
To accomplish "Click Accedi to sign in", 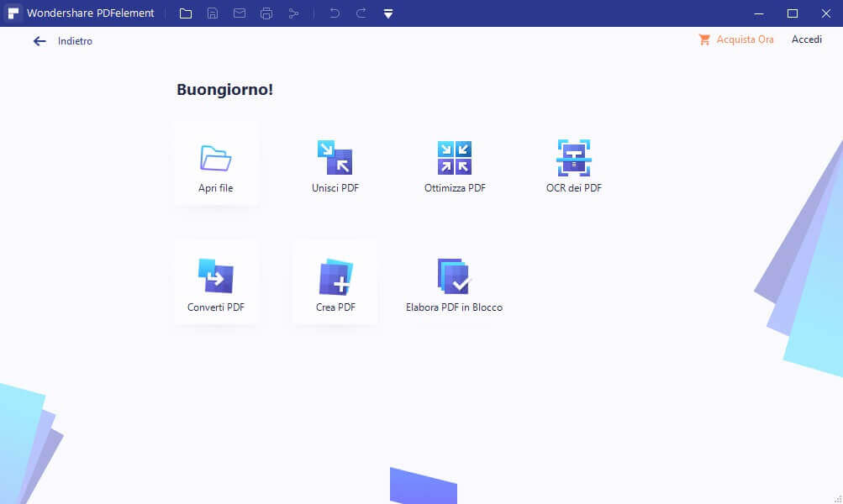I will [807, 39].
